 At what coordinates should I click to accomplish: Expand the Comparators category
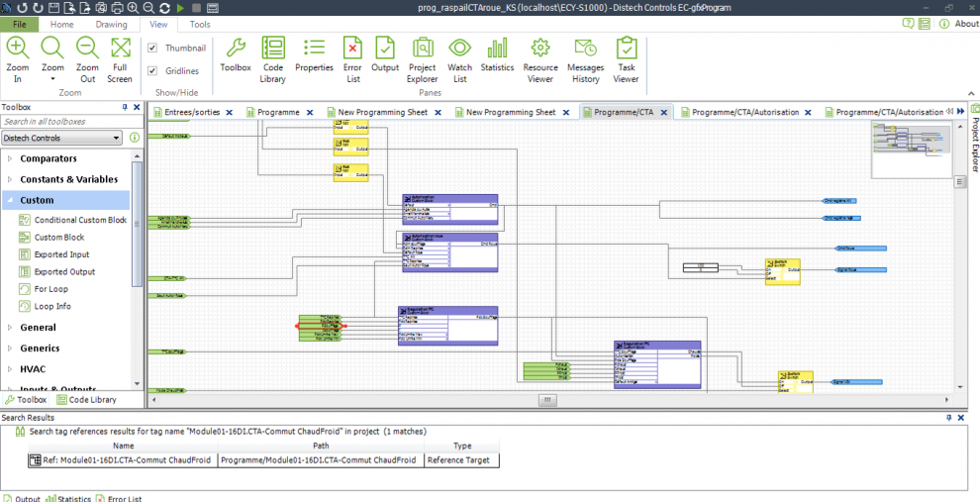point(9,158)
